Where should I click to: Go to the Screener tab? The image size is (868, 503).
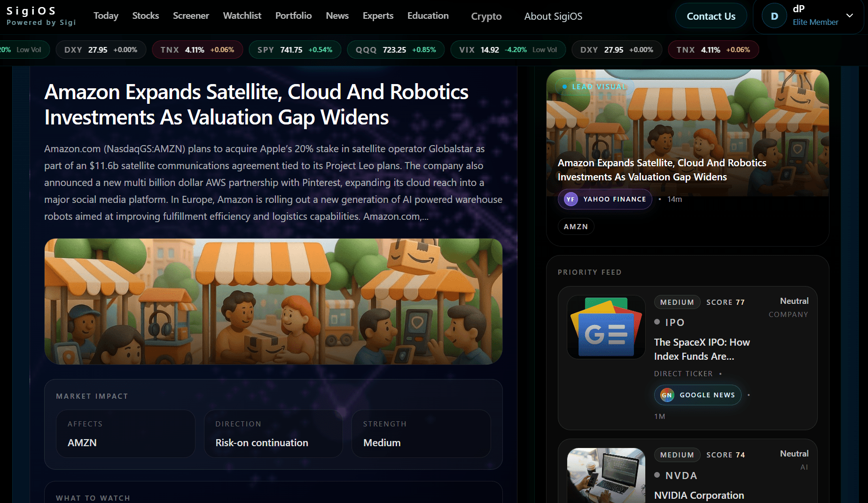click(x=191, y=15)
